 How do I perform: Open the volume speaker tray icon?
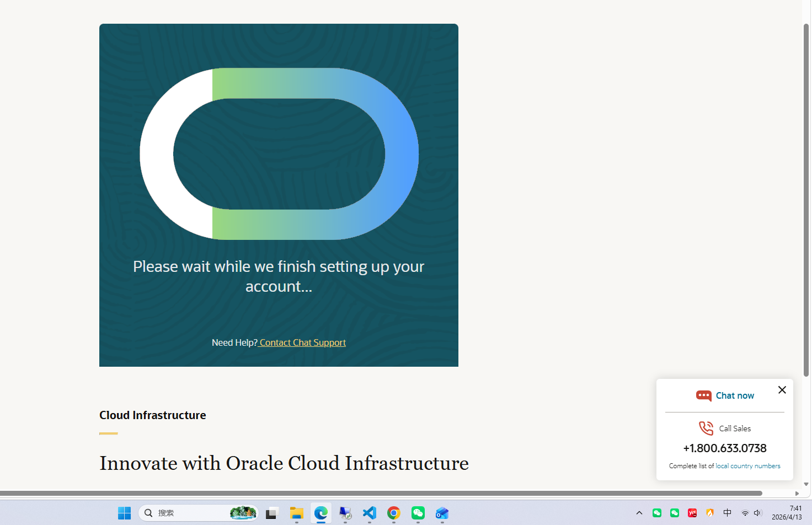758,513
